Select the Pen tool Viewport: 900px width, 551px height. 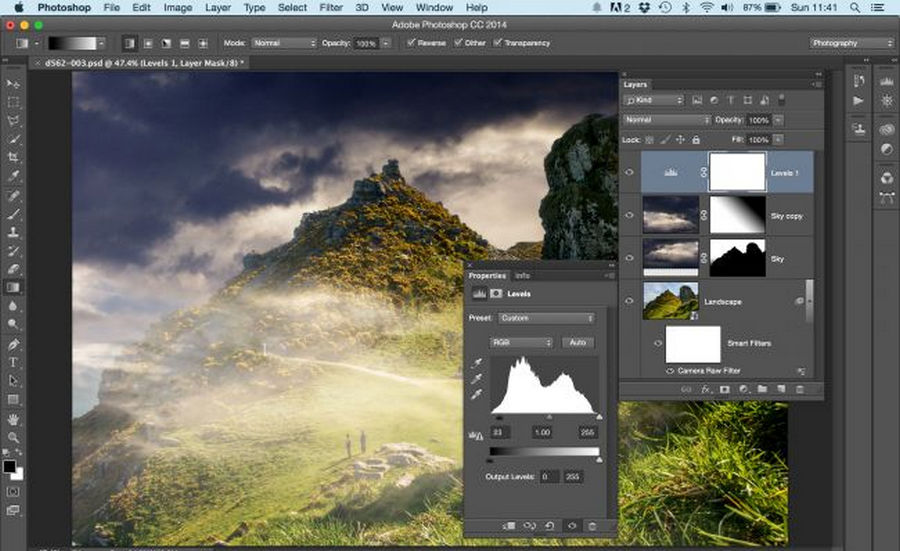[x=13, y=344]
